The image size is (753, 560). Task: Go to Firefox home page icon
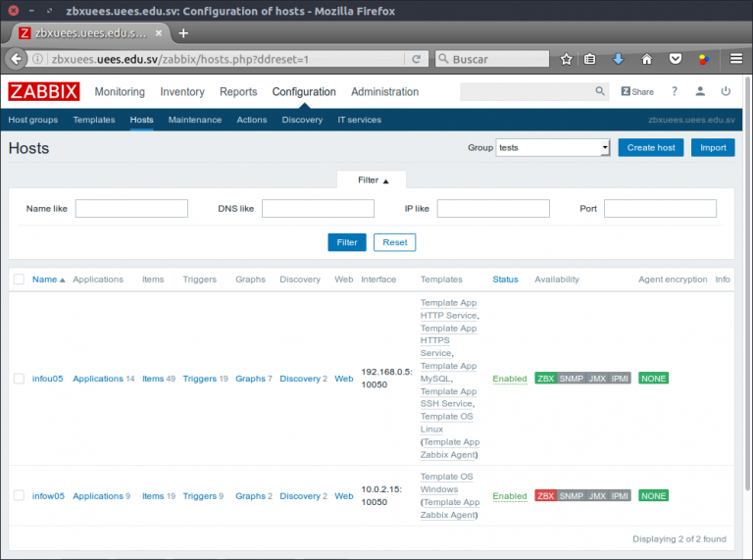tap(647, 59)
